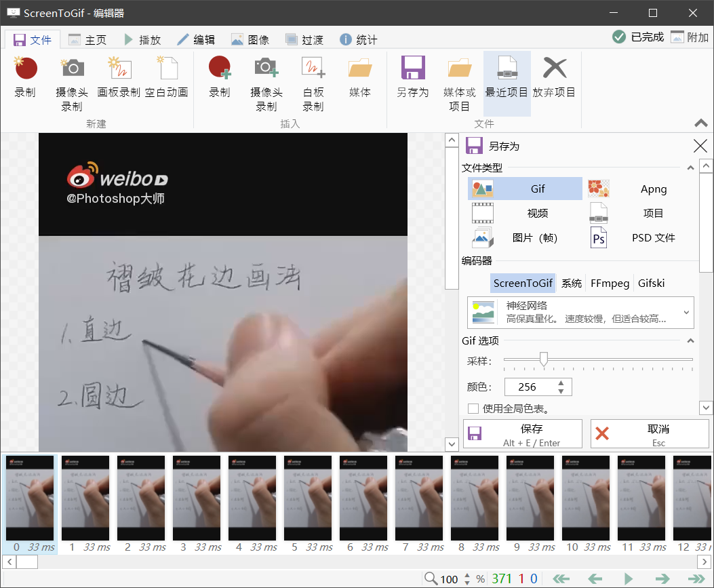Open 最近项目 recent projects

[507, 83]
